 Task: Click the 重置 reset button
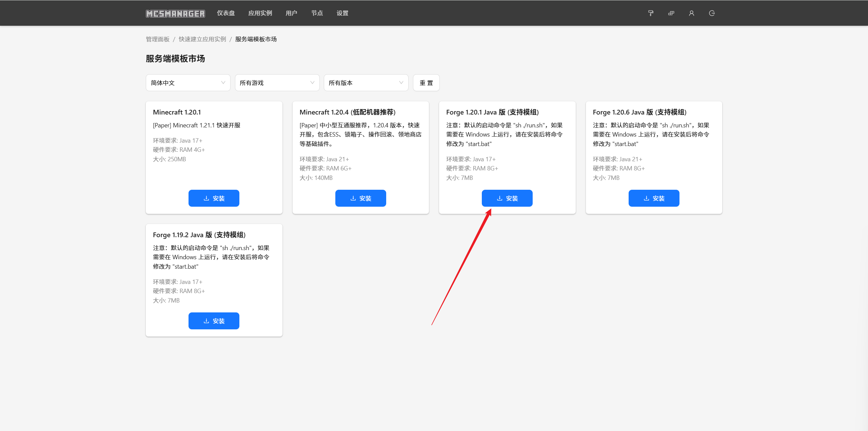[426, 83]
